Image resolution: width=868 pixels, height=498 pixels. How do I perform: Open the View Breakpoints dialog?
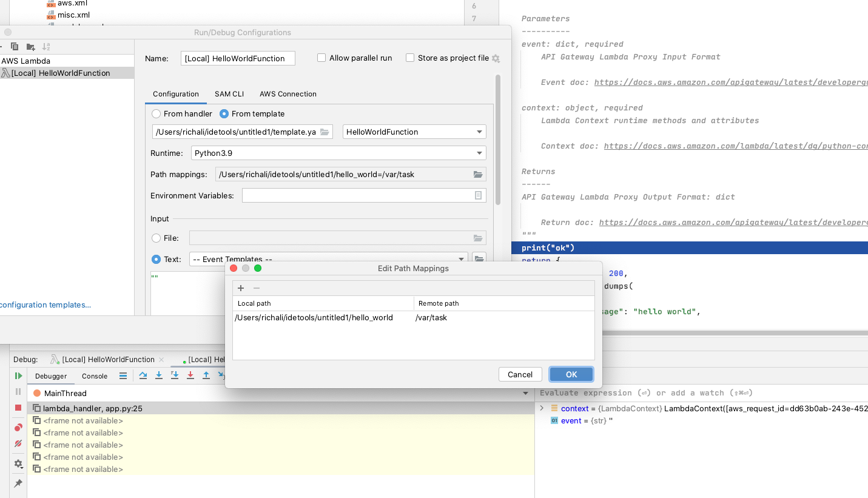click(x=18, y=426)
